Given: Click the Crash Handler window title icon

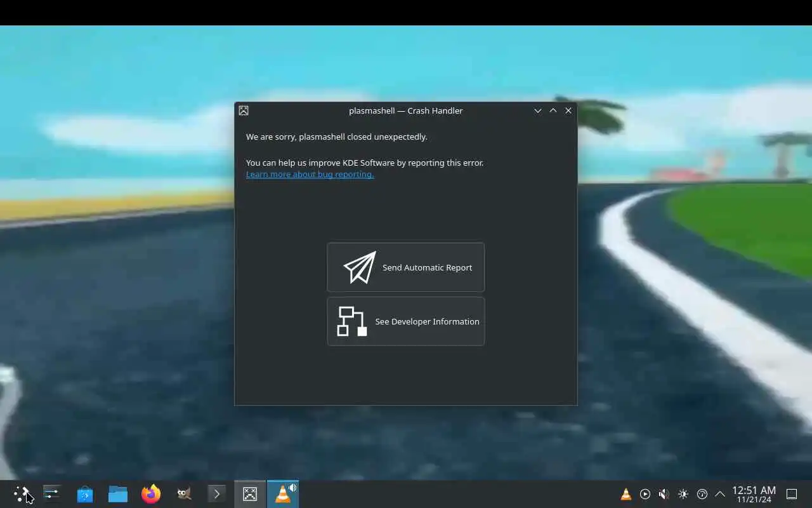Looking at the screenshot, I should click(x=244, y=110).
